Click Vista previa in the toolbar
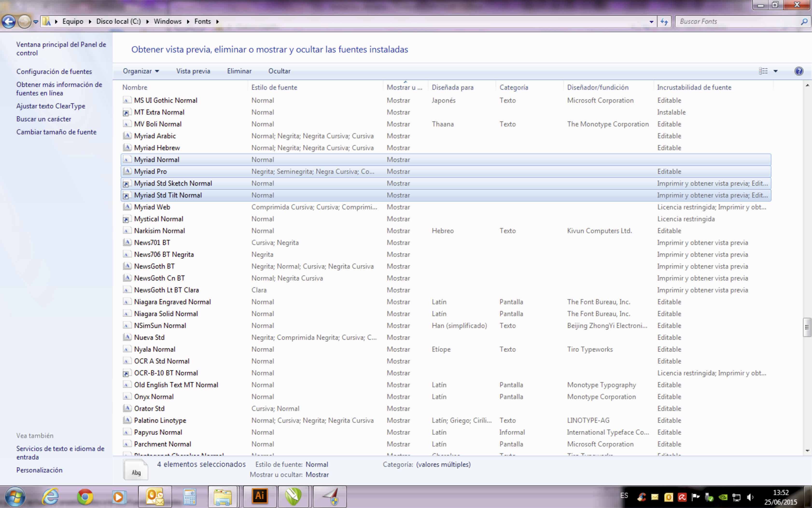Viewport: 812px width, 508px height. tap(193, 71)
